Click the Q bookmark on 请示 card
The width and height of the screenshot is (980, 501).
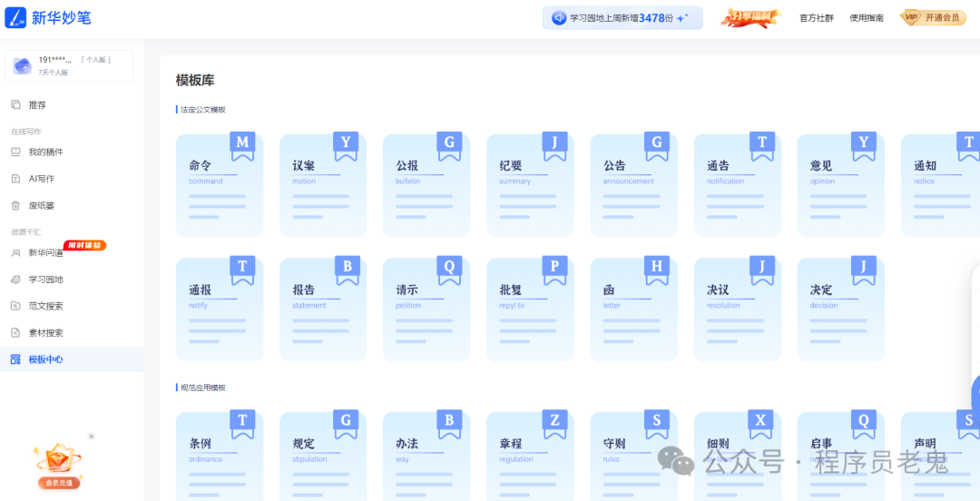[x=449, y=270]
